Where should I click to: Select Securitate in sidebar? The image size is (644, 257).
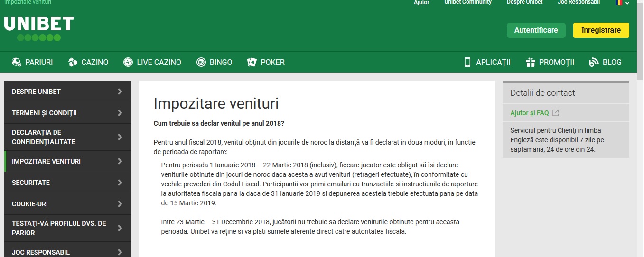[x=67, y=183]
